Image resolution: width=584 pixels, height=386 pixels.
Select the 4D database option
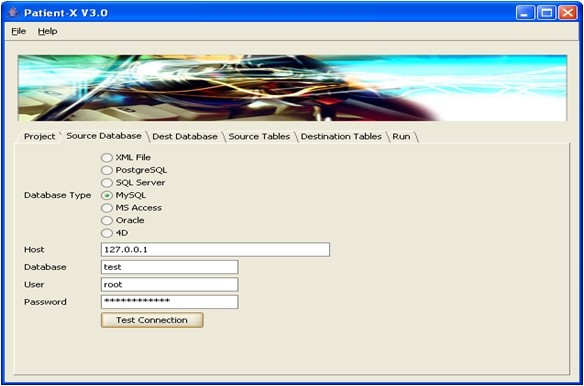point(107,233)
